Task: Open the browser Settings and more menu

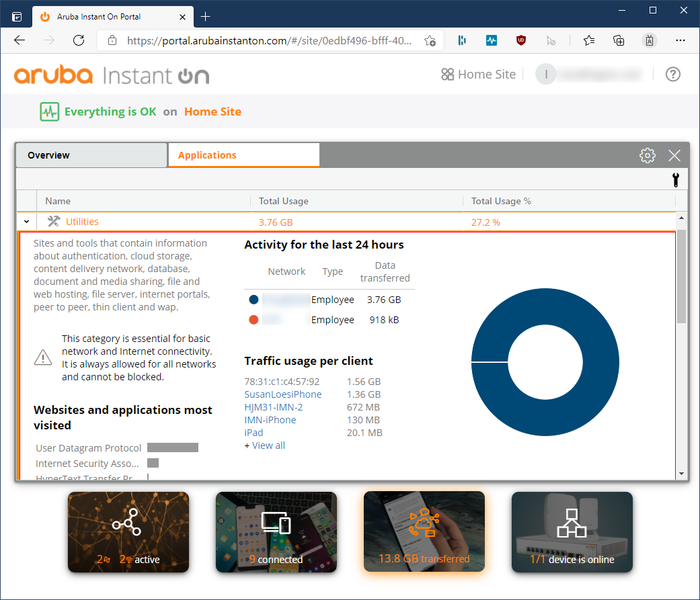Action: pyautogui.click(x=680, y=40)
